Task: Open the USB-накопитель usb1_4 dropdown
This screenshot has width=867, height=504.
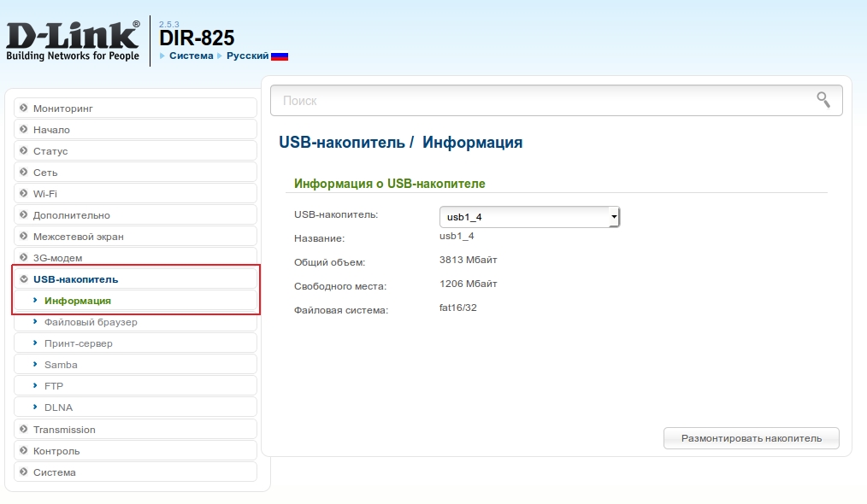Action: tap(528, 217)
